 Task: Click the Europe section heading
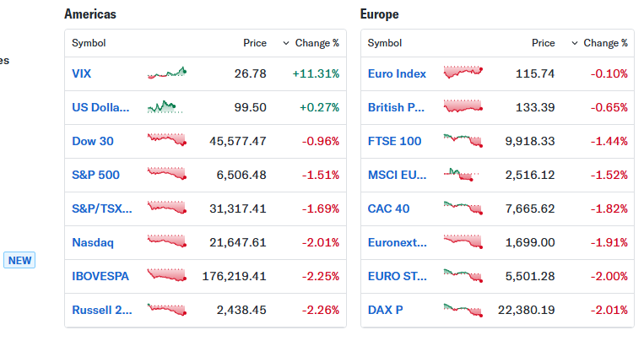(x=379, y=14)
